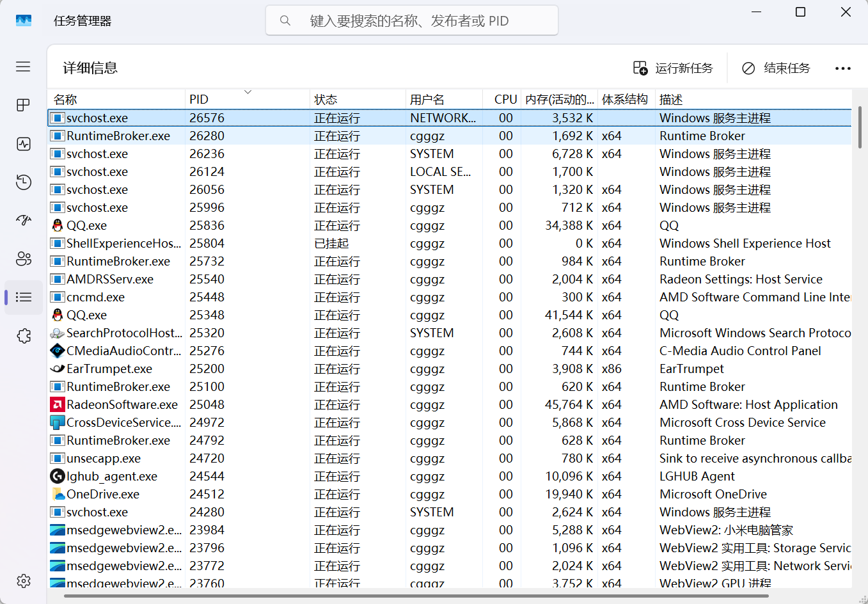The height and width of the screenshot is (604, 868).
Task: Click the Microsoft OneDrive description
Action: coord(713,494)
